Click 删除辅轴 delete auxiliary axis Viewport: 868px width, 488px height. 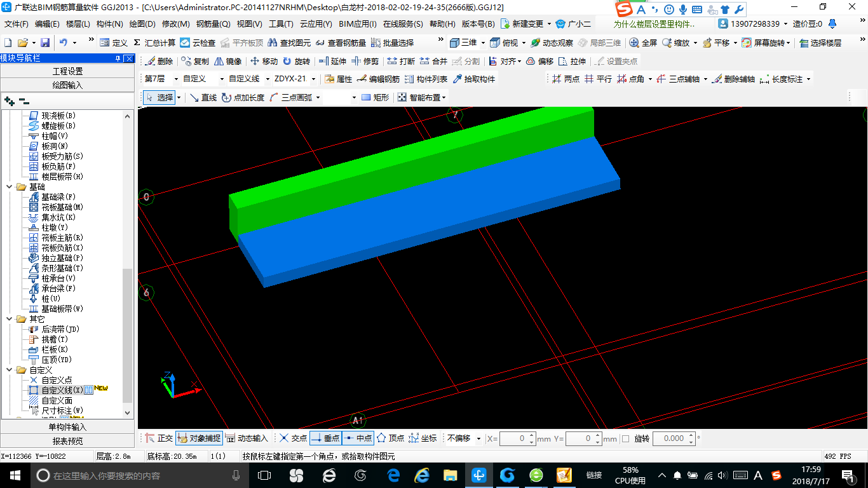point(733,79)
